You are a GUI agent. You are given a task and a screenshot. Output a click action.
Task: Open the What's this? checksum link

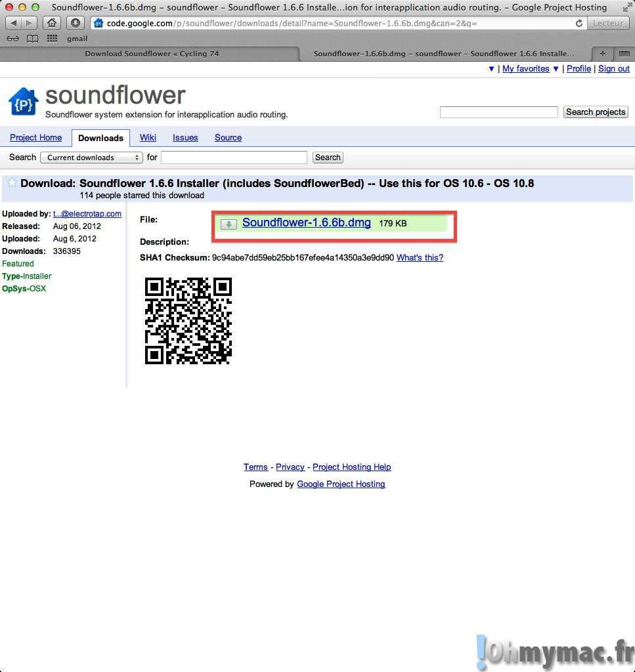point(420,258)
